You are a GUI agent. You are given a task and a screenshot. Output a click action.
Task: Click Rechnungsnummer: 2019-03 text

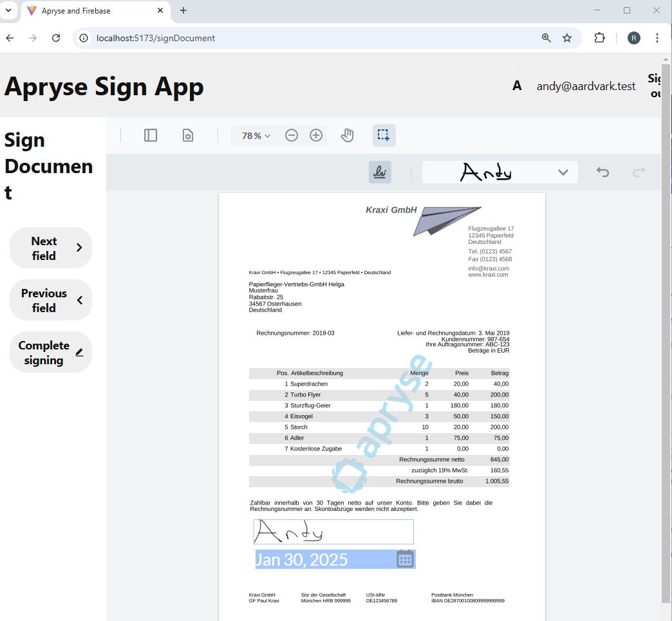click(295, 333)
